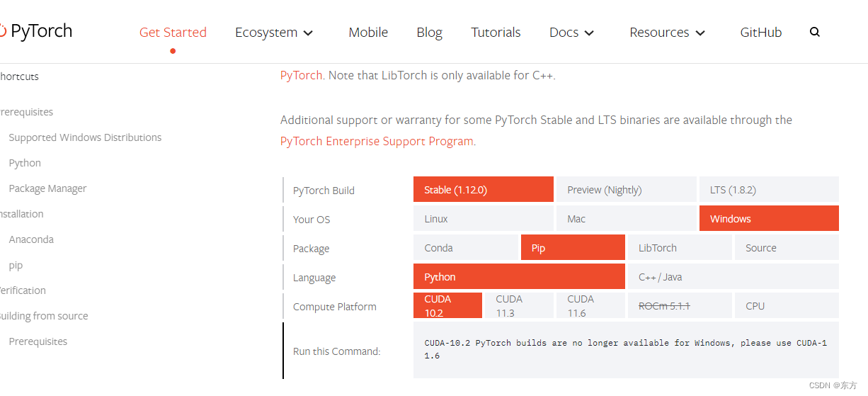Jump to Supported Windows Distributions section
This screenshot has height=396, width=868.
[85, 137]
